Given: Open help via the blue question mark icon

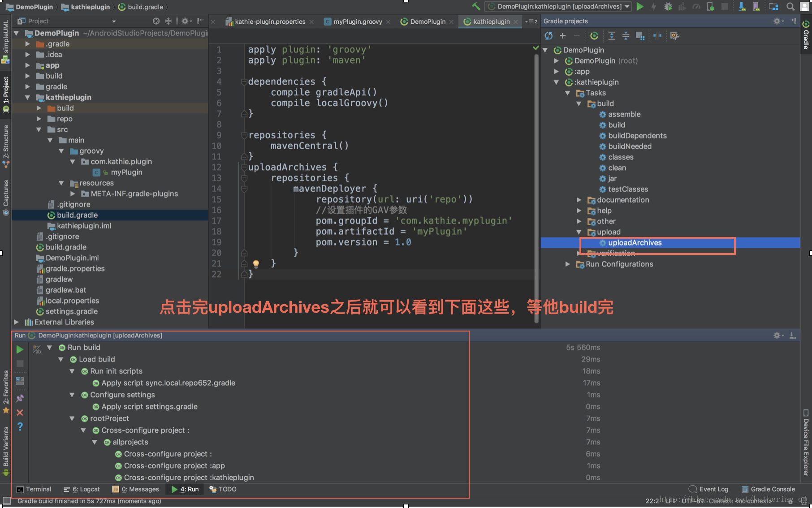Looking at the screenshot, I should (x=20, y=427).
